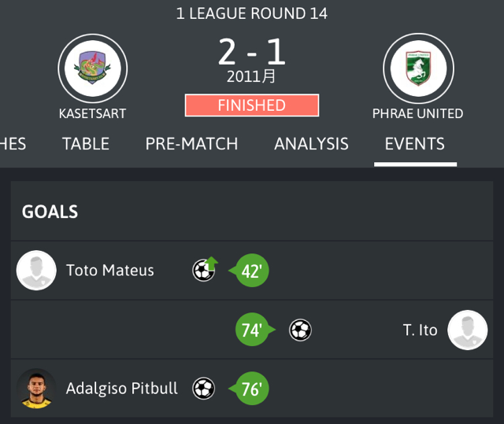Click the FINISHED status badge
This screenshot has width=504, height=424.
[252, 105]
